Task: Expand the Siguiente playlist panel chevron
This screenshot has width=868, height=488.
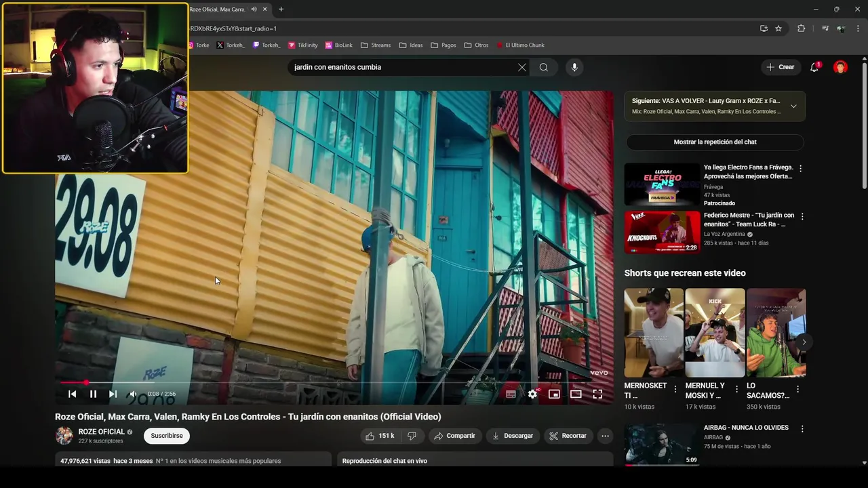Action: coord(793,106)
